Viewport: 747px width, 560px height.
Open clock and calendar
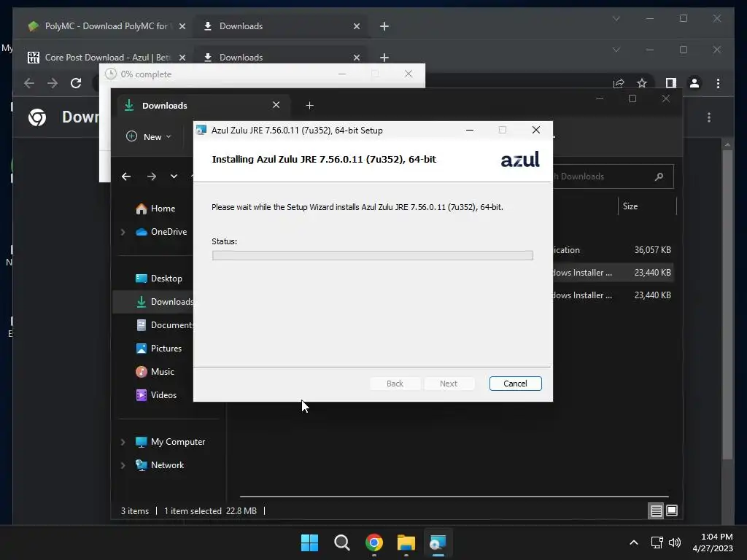[713, 542]
